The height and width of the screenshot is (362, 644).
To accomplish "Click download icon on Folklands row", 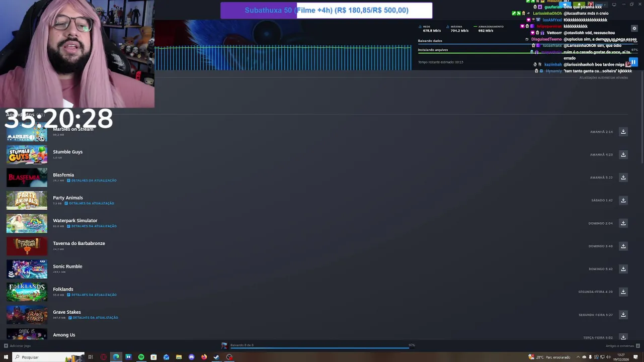I will tap(623, 292).
